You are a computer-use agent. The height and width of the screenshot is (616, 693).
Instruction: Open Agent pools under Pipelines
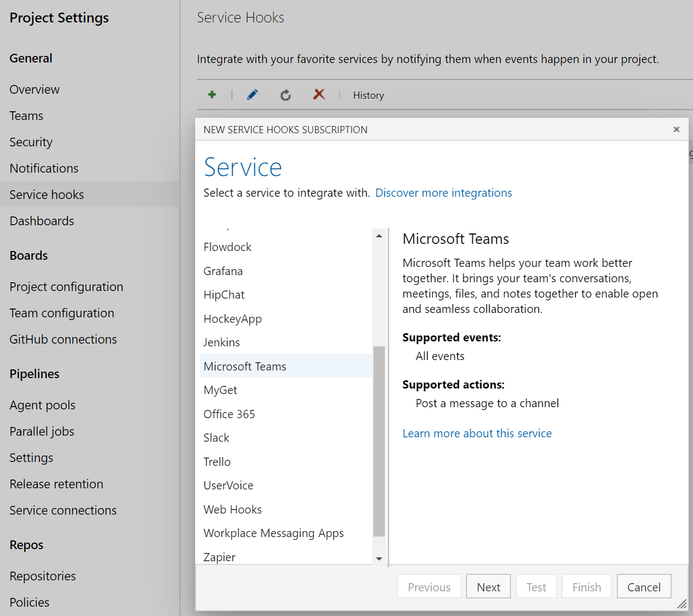[x=42, y=404]
